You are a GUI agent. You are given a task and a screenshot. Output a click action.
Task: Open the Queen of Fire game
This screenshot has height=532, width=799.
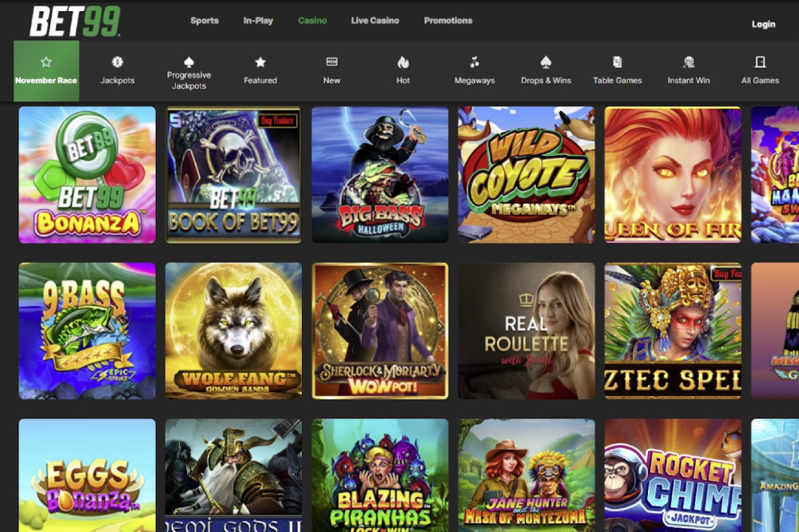point(673,175)
